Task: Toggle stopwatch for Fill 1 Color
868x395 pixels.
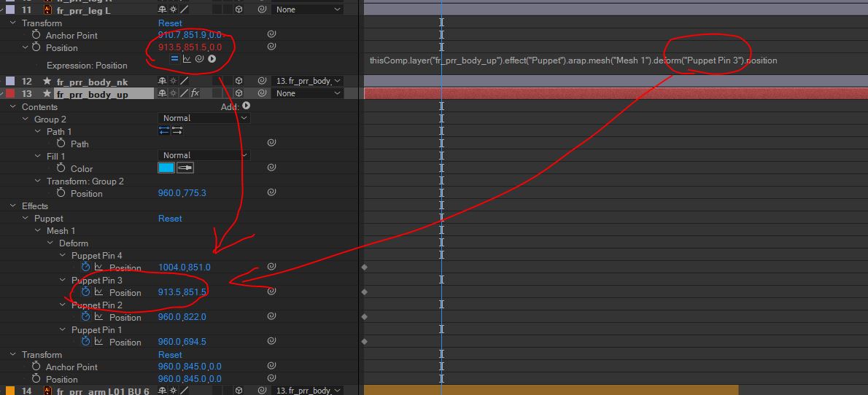Action: click(61, 168)
